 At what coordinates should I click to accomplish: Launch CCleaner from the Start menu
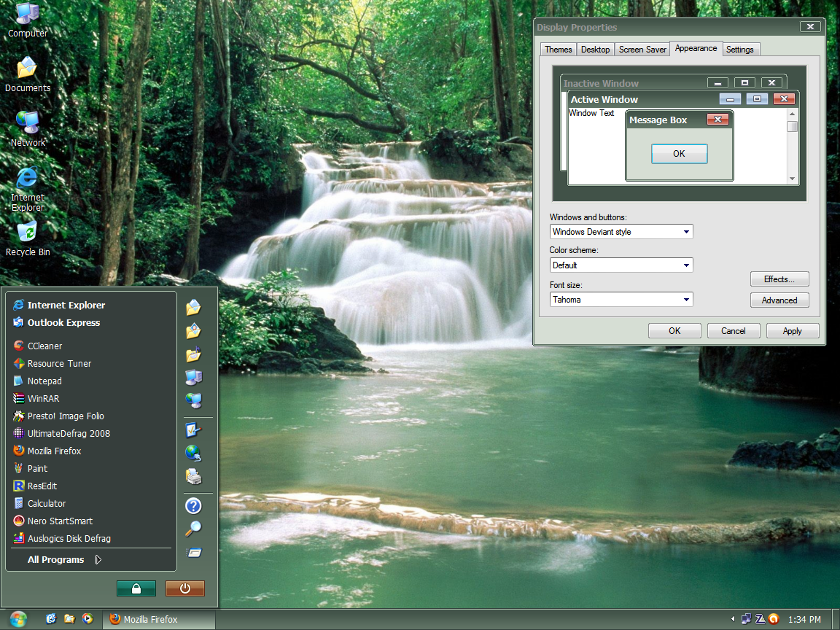click(x=44, y=346)
